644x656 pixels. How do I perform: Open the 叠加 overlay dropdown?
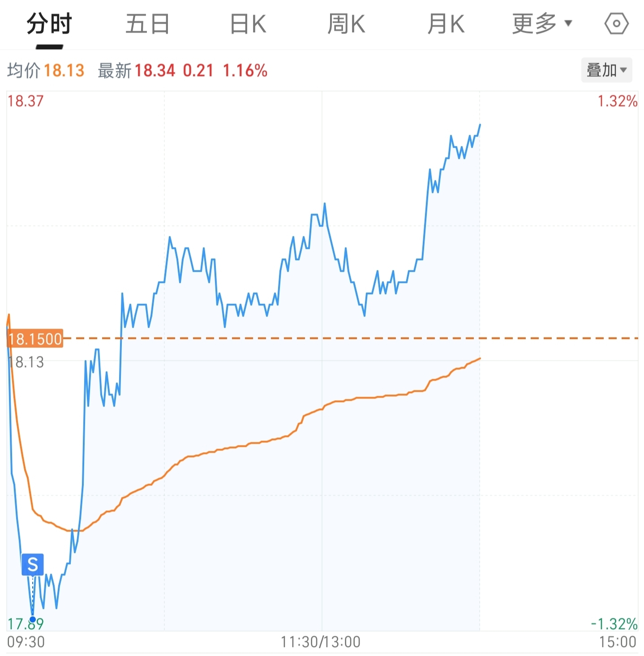[606, 70]
